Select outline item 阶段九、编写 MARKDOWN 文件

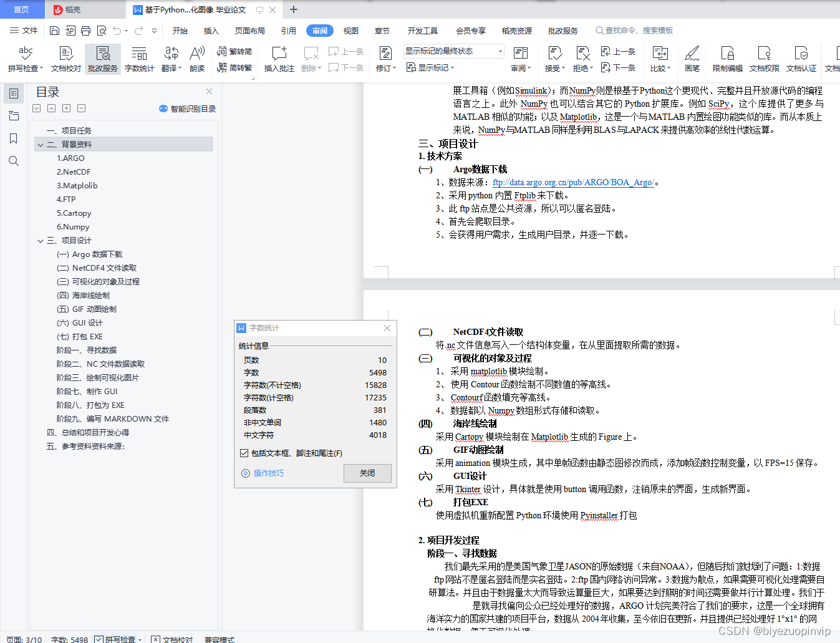113,419
